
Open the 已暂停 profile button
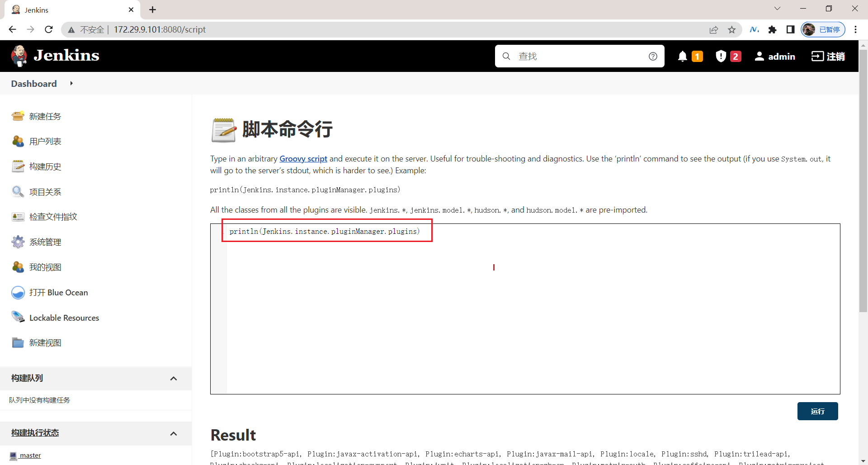pos(823,29)
